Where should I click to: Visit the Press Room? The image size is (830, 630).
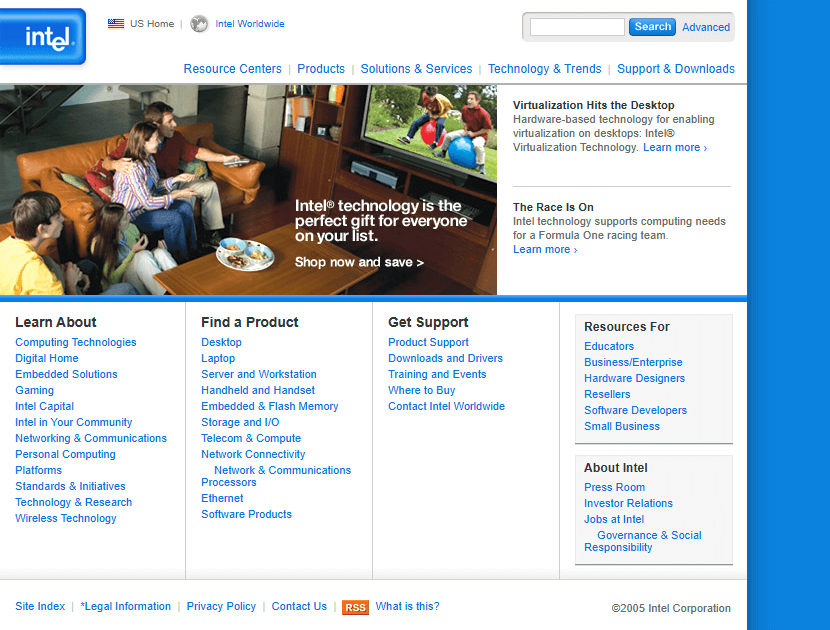[x=615, y=487]
